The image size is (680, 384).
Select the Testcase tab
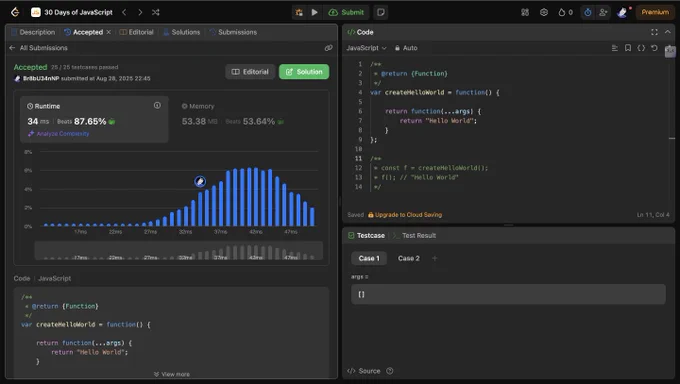coord(366,236)
